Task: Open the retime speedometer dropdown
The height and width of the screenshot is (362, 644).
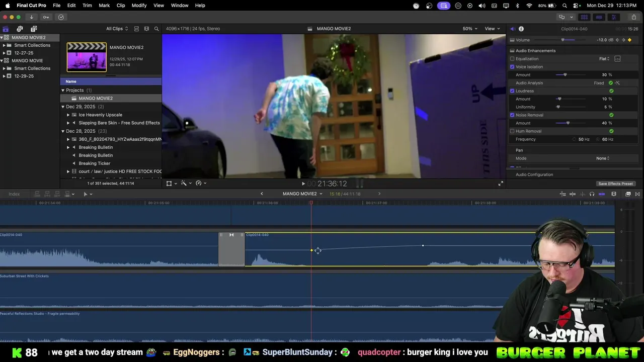Action: coord(201,184)
